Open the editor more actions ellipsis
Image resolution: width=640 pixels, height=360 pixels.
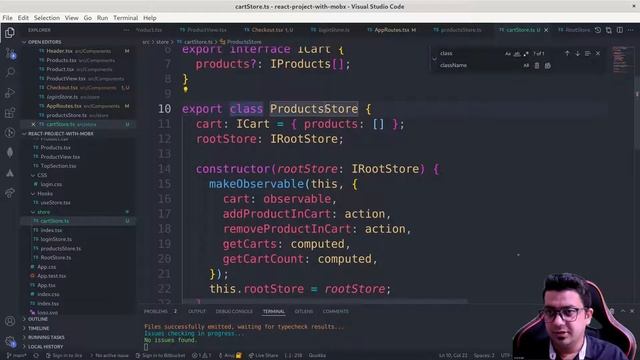[631, 30]
